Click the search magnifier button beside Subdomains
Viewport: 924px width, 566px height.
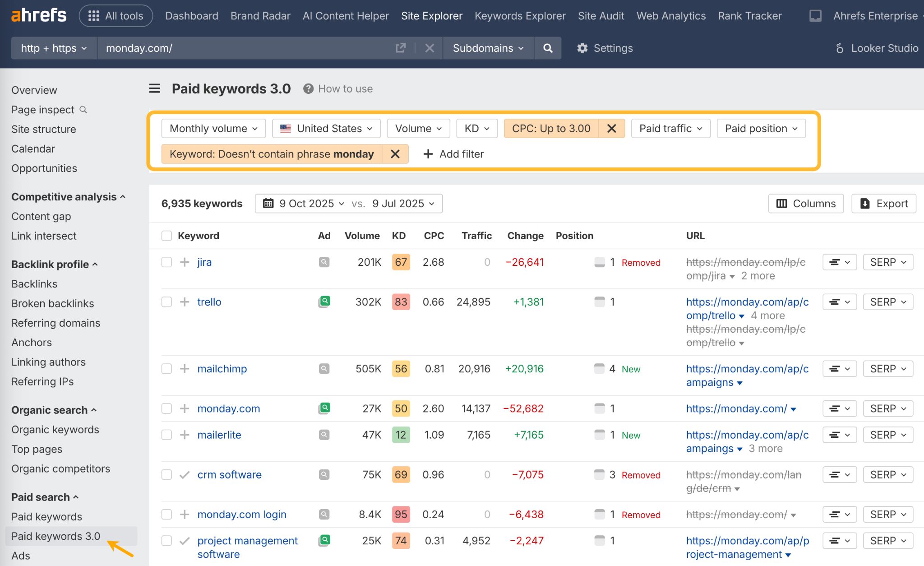tap(548, 48)
